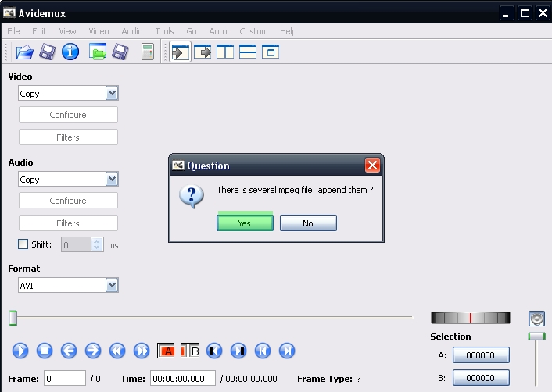Open the Go menu

coord(191,31)
